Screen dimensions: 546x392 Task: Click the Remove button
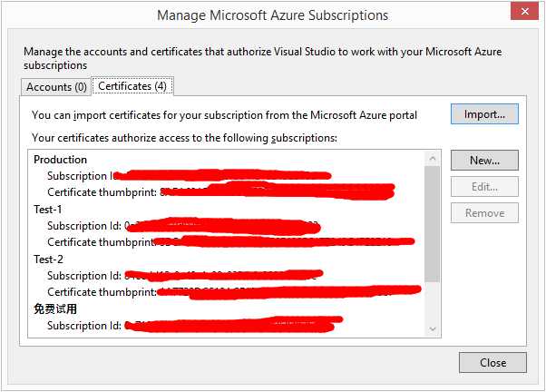[484, 213]
